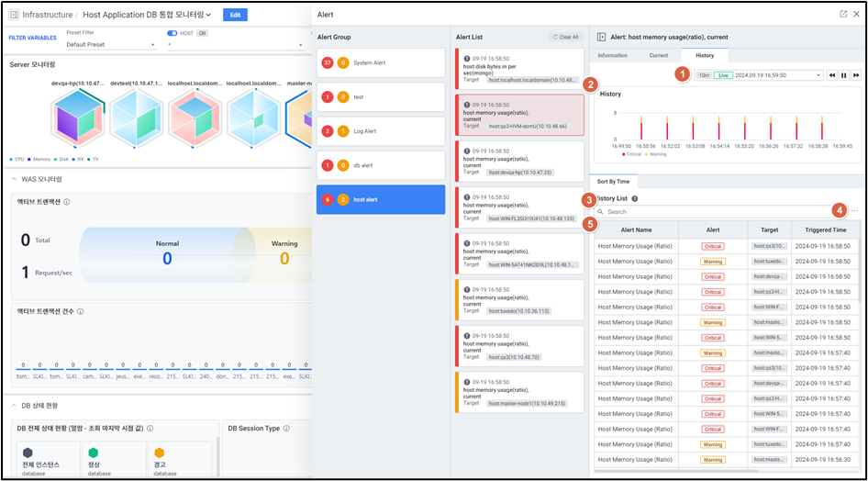Toggle the Live mode badge
This screenshot has width=868, height=481.
723,75
